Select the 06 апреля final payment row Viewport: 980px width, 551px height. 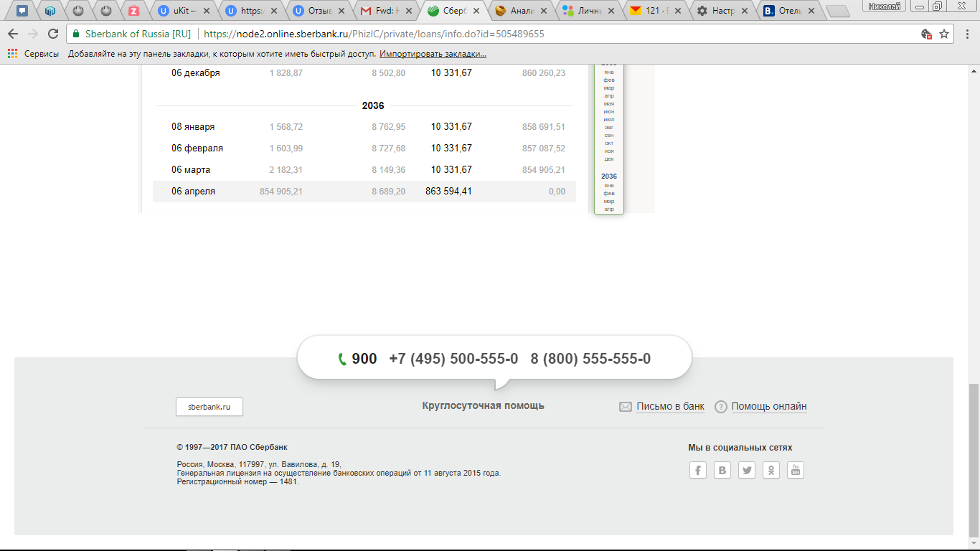[x=364, y=192]
